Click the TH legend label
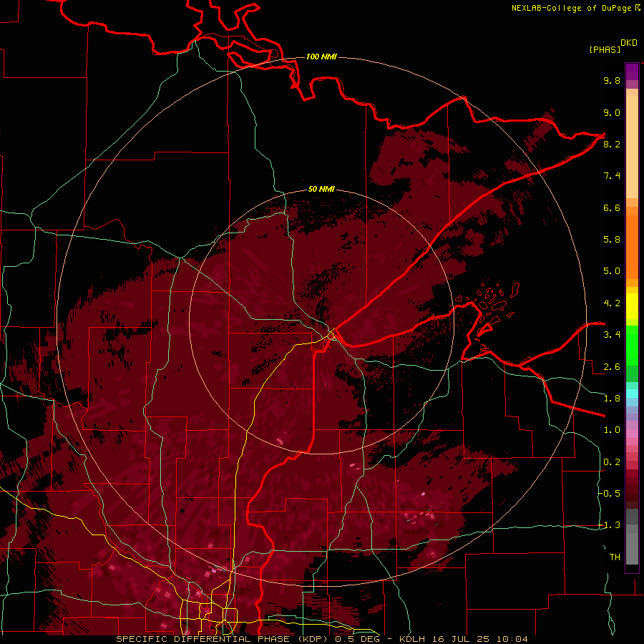 point(615,557)
